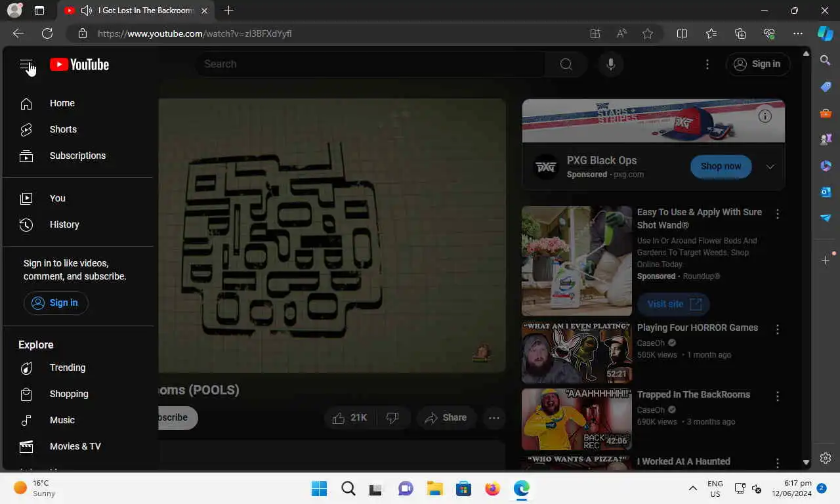Open Edge sidebar shopping tag
Viewport: 840px width, 504px height.
coord(826,87)
